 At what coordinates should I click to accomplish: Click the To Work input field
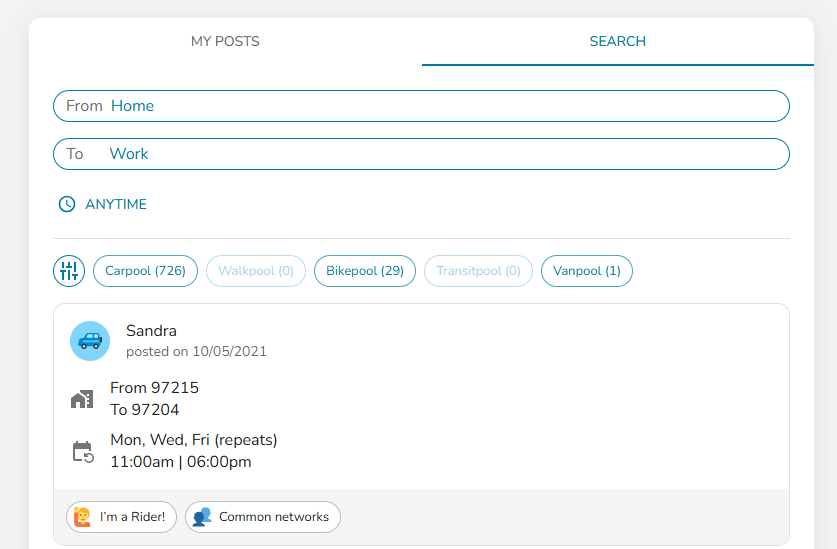[421, 154]
